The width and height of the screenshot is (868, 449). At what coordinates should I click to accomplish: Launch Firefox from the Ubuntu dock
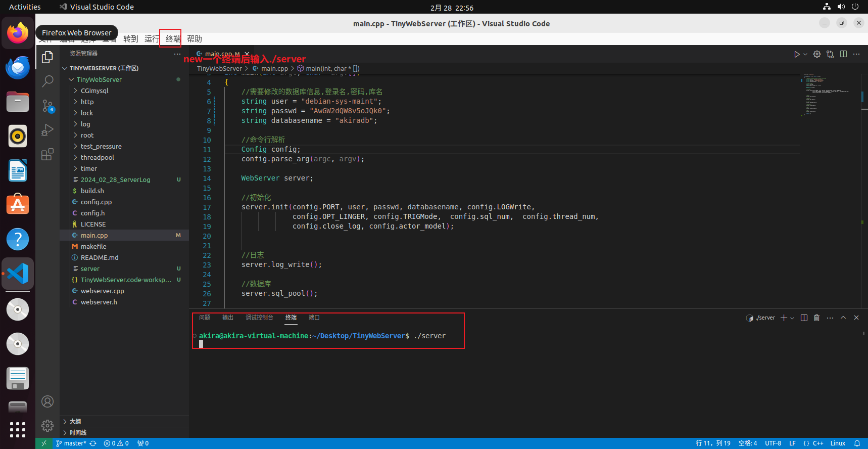[18, 33]
